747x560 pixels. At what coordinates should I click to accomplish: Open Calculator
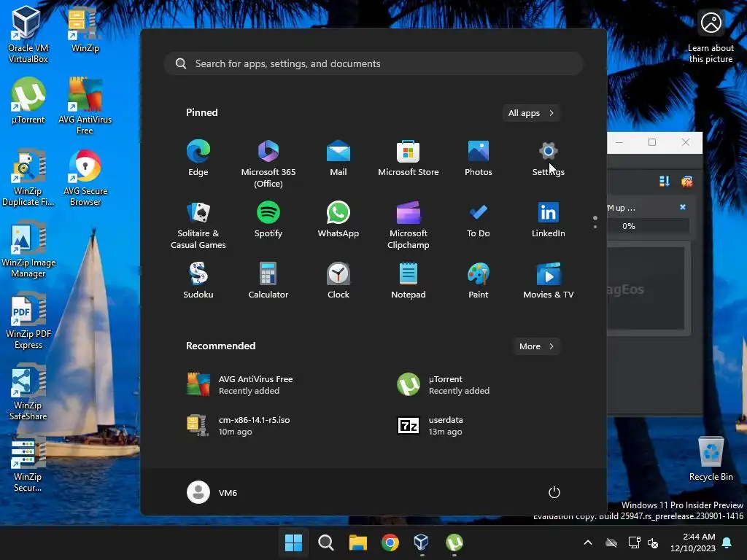268,281
